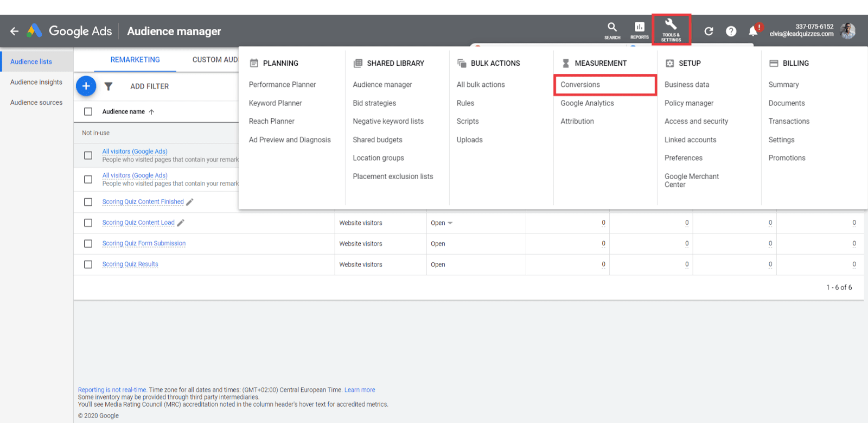Viewport: 868px width, 423px height.
Task: Open Uploads under Bulk Actions
Action: [470, 140]
